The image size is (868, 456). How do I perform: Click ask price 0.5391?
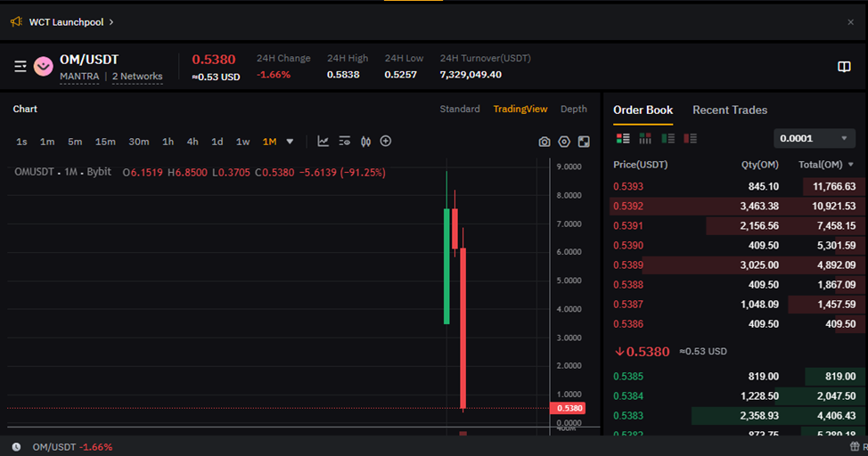coord(627,226)
